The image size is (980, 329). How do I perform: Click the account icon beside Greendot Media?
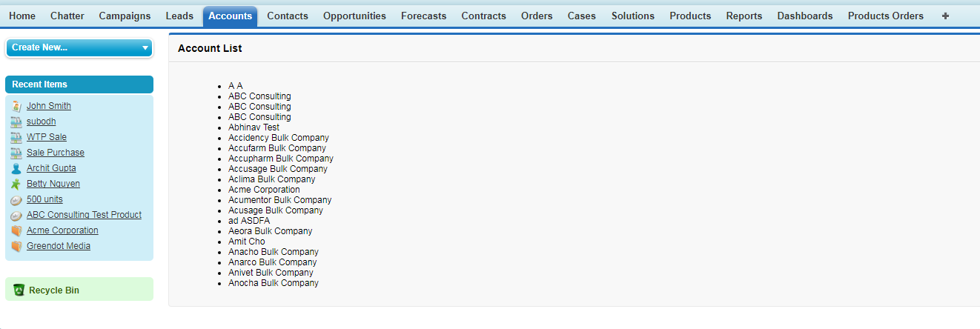[x=16, y=246]
